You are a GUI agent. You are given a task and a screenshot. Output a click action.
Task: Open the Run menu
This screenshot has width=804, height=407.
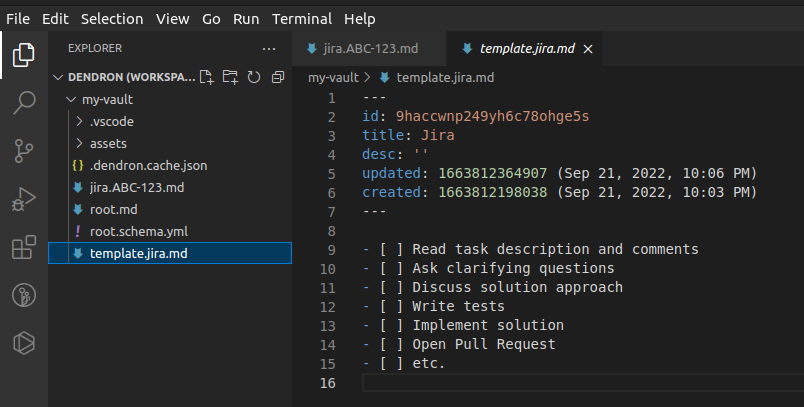coord(246,19)
